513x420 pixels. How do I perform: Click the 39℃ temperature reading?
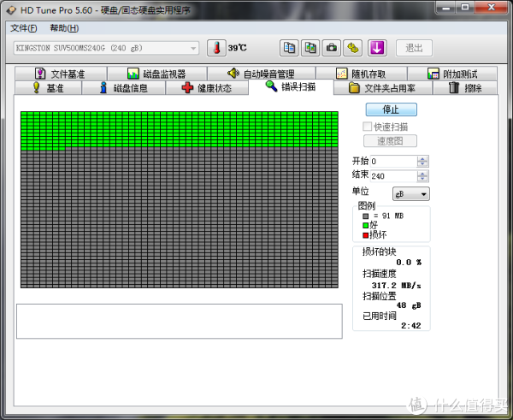coord(237,48)
